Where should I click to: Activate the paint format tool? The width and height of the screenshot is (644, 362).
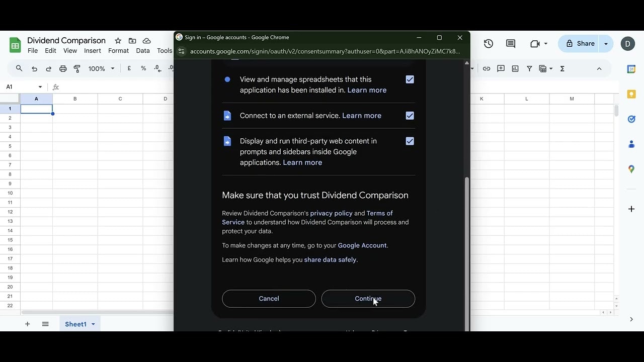tap(77, 68)
